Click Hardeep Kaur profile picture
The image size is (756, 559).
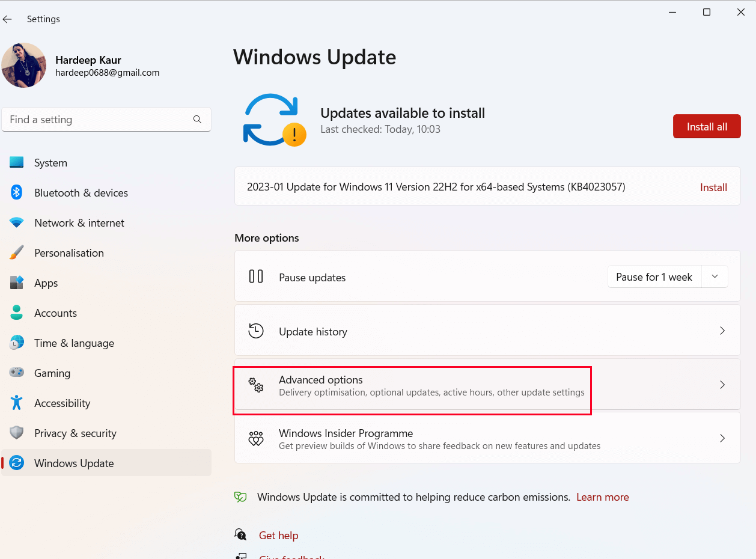[24, 65]
